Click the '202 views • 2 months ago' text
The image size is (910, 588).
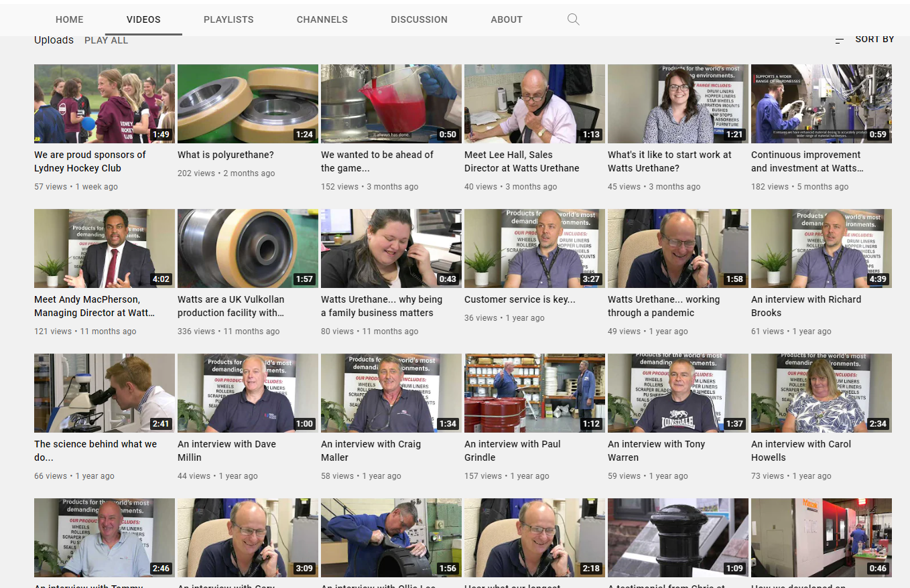[x=226, y=173]
